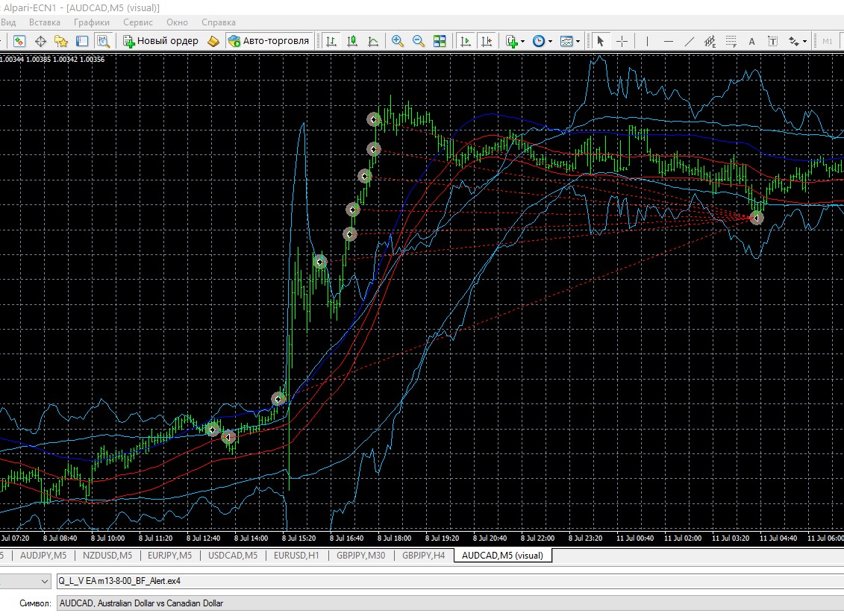This screenshot has height=616, width=844.
Task: Zoom out on the chart
Action: pyautogui.click(x=418, y=41)
